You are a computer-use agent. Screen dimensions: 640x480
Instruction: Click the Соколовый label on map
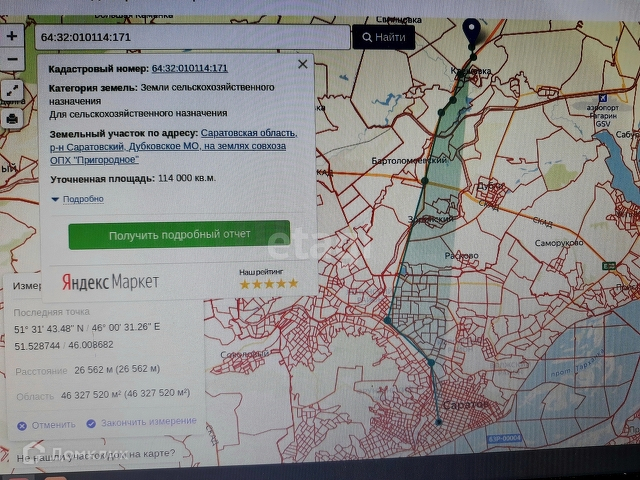(x=245, y=354)
